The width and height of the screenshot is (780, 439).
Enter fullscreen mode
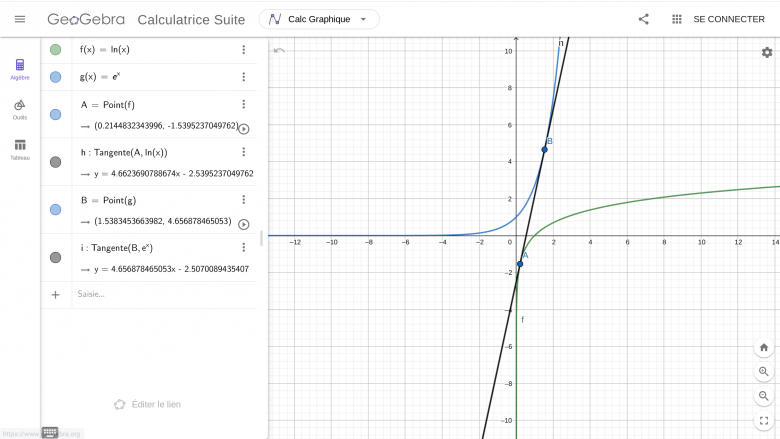tap(764, 421)
